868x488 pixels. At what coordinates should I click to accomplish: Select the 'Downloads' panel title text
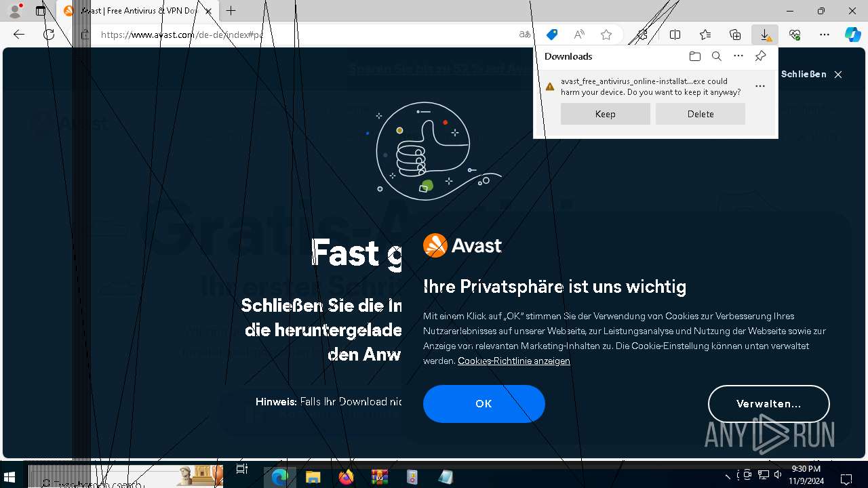568,56
